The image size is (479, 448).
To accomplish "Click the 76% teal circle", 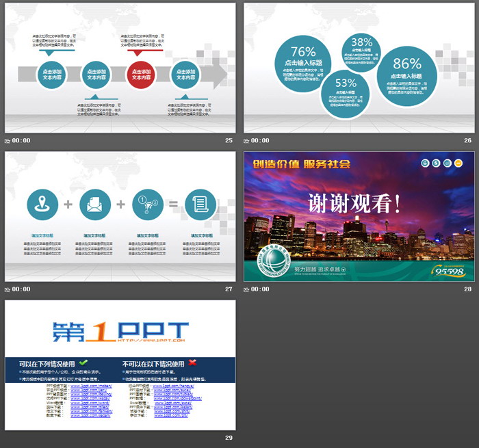I will (302, 63).
